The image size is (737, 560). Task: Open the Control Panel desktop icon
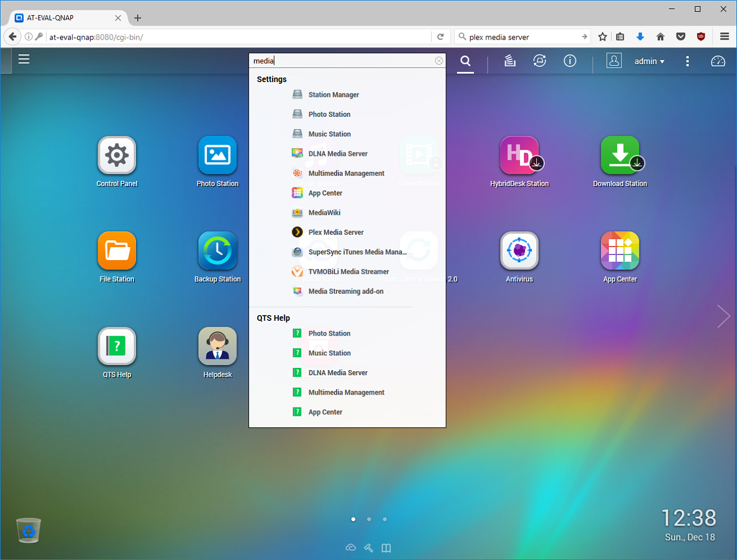click(117, 155)
